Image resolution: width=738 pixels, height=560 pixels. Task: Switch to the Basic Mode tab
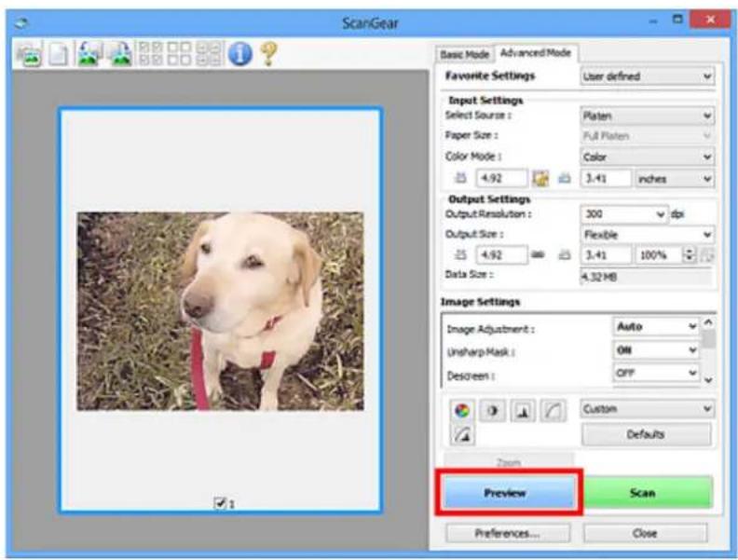pyautogui.click(x=464, y=55)
